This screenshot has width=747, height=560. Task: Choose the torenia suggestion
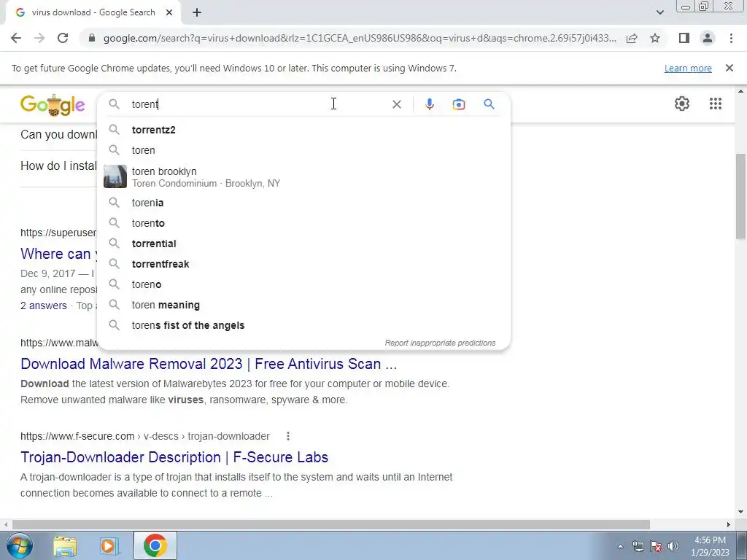303,203
